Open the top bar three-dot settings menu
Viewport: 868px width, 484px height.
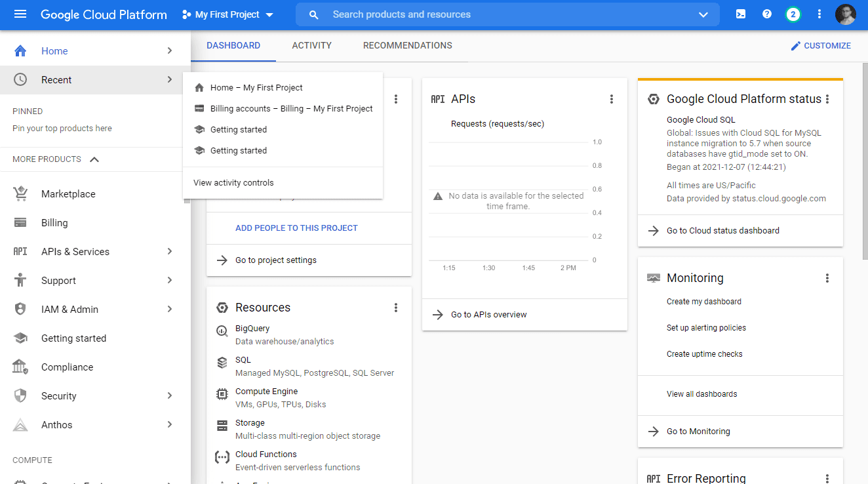(819, 14)
